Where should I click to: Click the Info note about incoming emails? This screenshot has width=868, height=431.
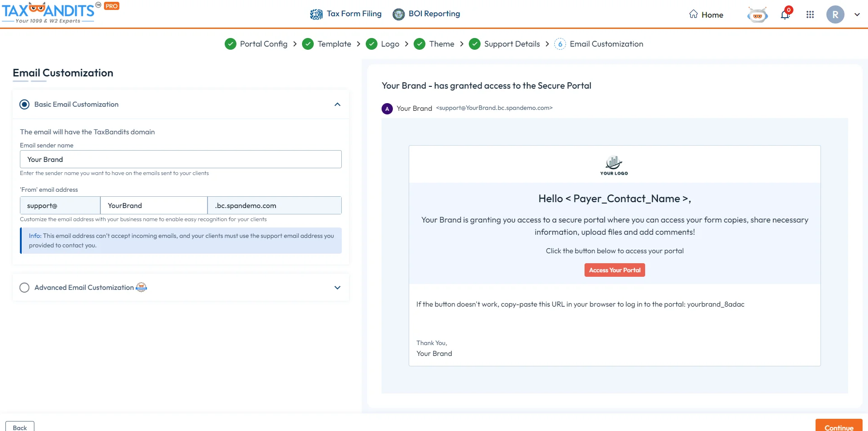coord(181,241)
